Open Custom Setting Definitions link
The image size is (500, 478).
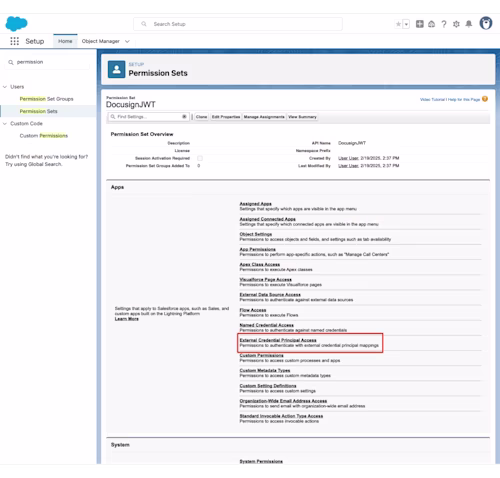tap(268, 386)
